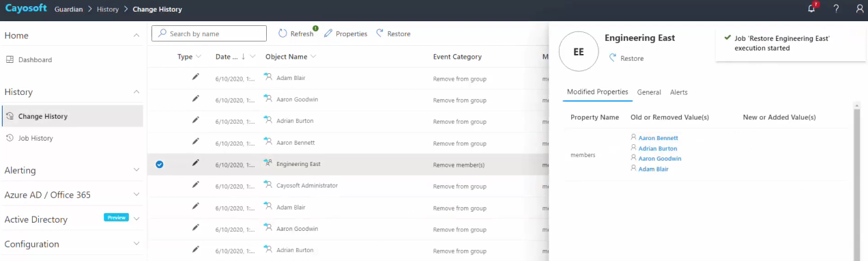The width and height of the screenshot is (868, 261).
Task: Click the group icon beside Engineering East
Action: (x=268, y=163)
